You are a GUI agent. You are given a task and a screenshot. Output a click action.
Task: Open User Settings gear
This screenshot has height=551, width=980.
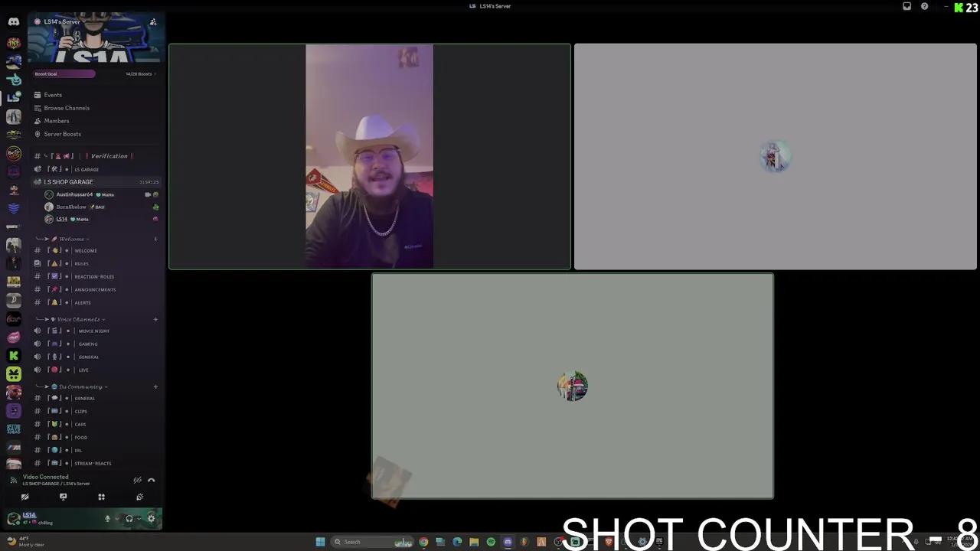click(x=151, y=519)
